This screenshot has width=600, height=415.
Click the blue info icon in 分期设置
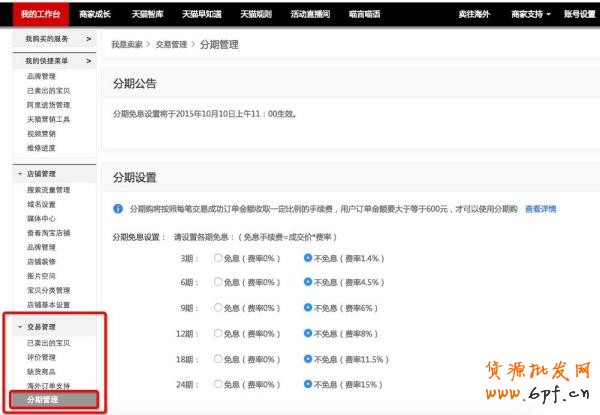(x=118, y=210)
